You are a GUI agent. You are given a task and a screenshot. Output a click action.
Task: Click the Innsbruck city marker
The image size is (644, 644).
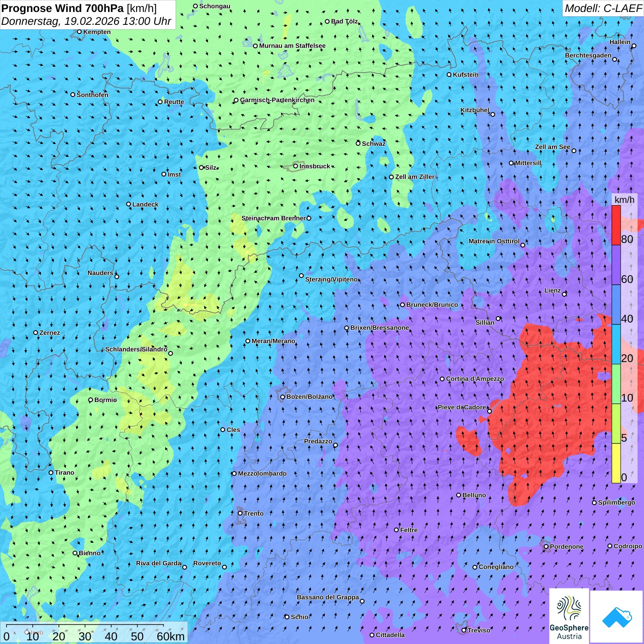296,166
